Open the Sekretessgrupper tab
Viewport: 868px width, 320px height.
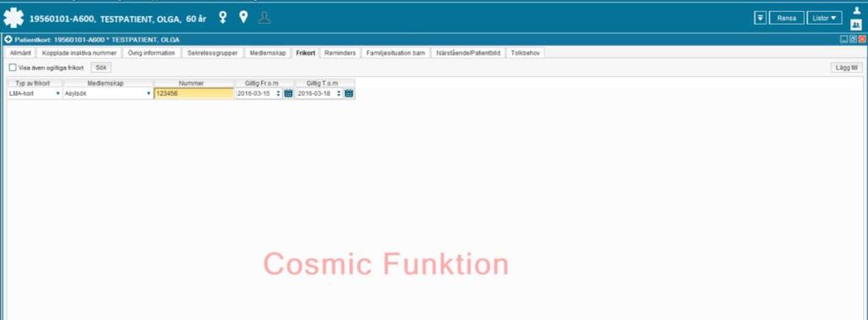pos(213,53)
